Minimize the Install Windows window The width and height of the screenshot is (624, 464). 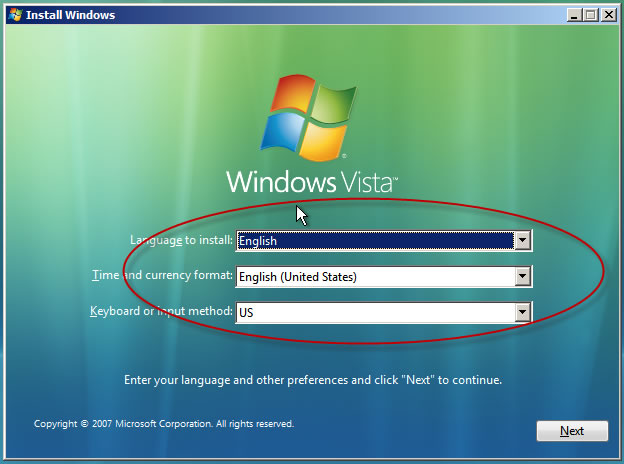point(574,15)
